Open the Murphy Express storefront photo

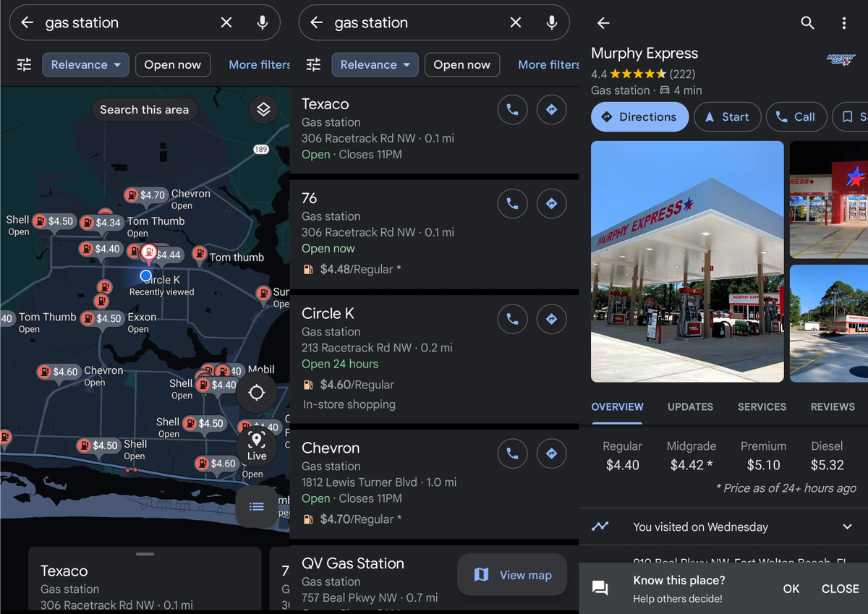pos(686,262)
